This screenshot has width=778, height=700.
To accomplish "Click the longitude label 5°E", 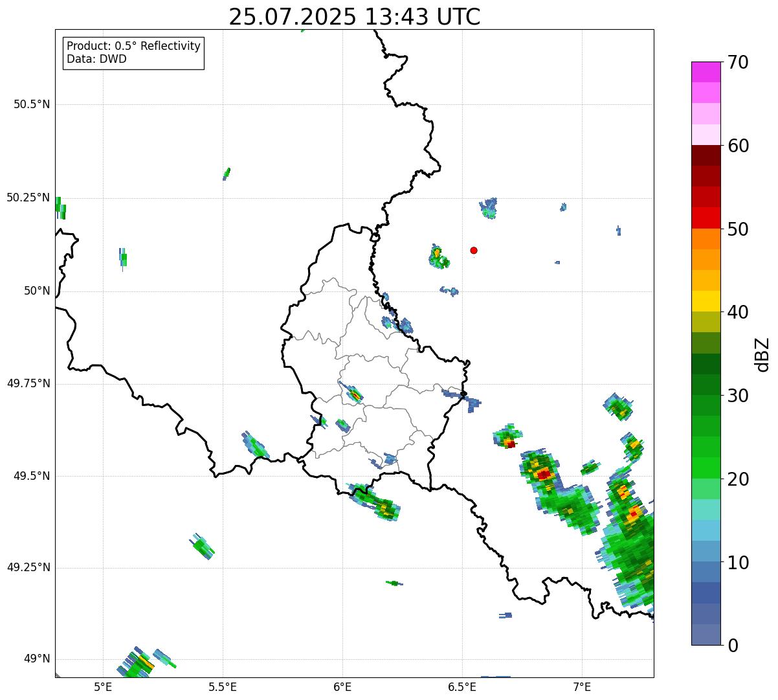I will coord(103,687).
